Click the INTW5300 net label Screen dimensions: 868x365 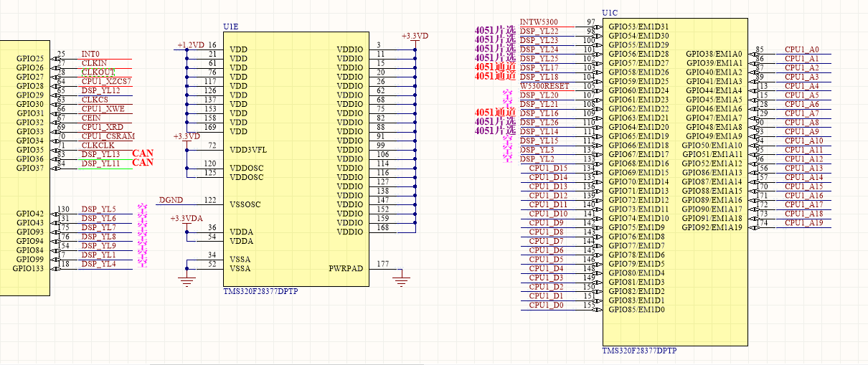(x=539, y=22)
